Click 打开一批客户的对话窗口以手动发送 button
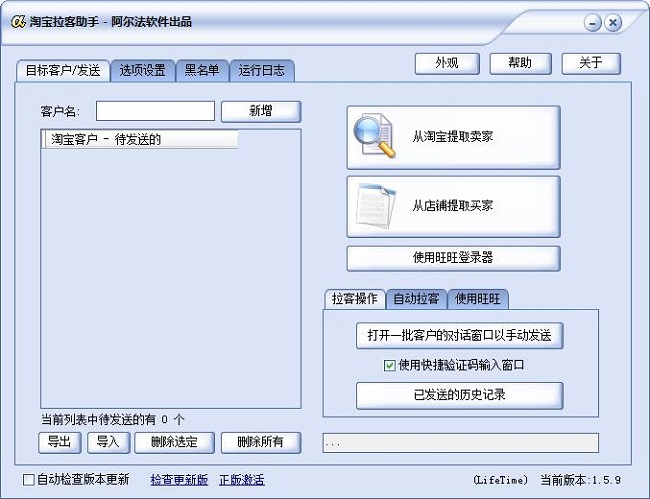The image size is (650, 499). pos(459,335)
